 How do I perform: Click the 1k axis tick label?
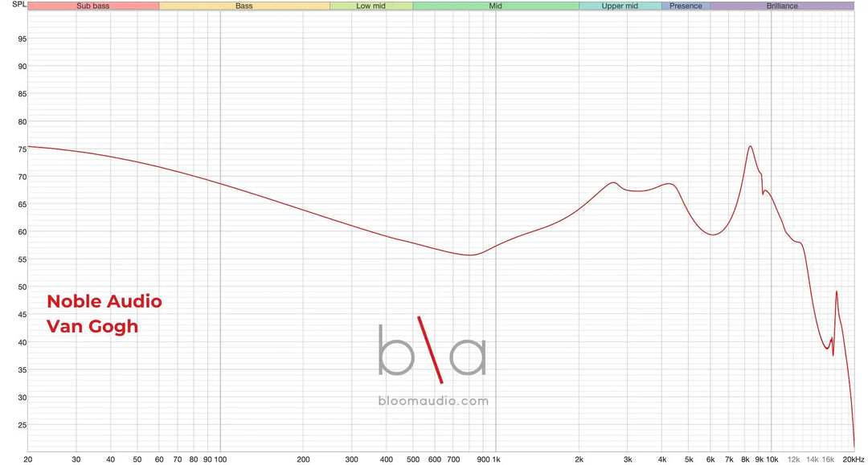pyautogui.click(x=496, y=459)
